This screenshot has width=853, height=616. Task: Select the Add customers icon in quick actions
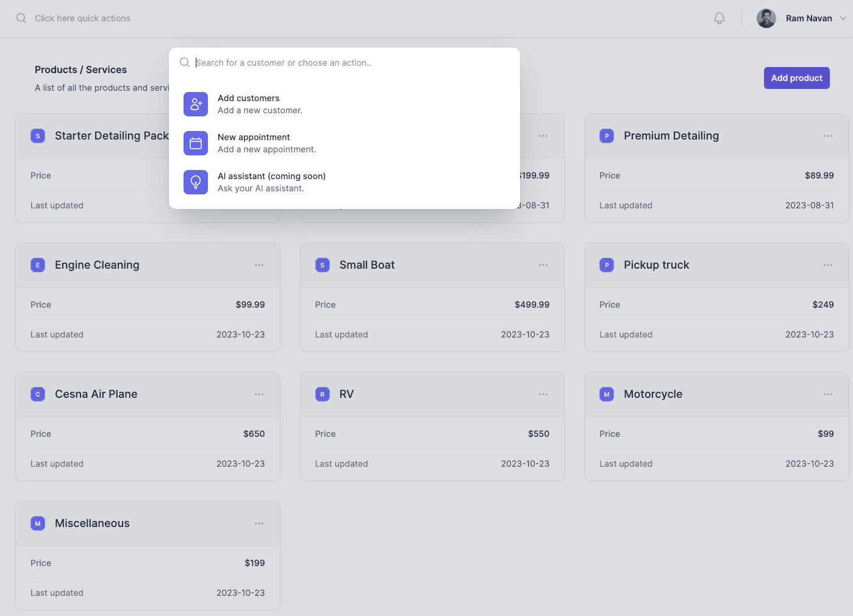tap(195, 104)
